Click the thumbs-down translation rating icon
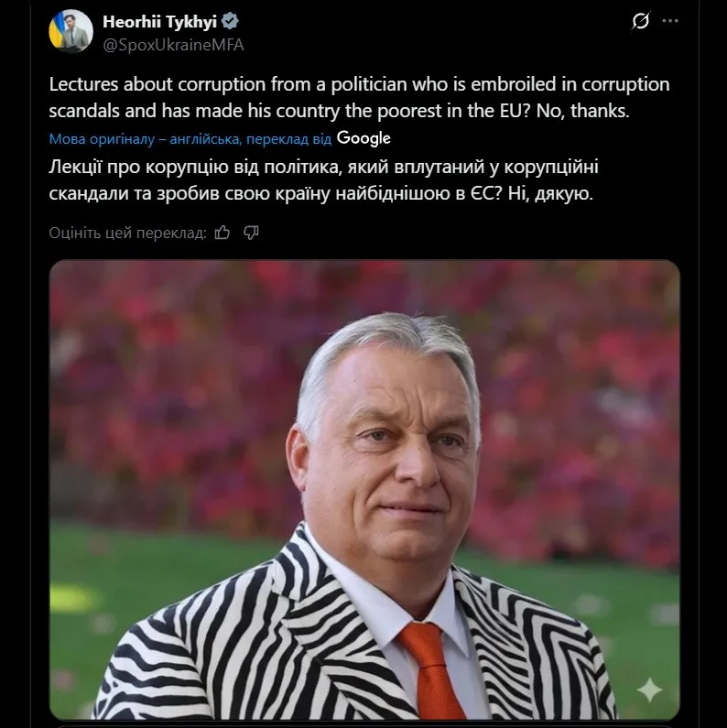The height and width of the screenshot is (728, 727). (251, 233)
